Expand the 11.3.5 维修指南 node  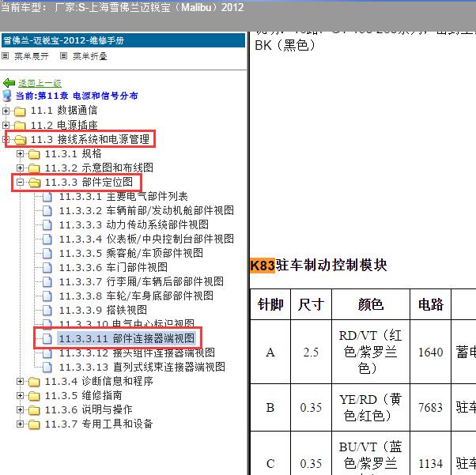20,396
